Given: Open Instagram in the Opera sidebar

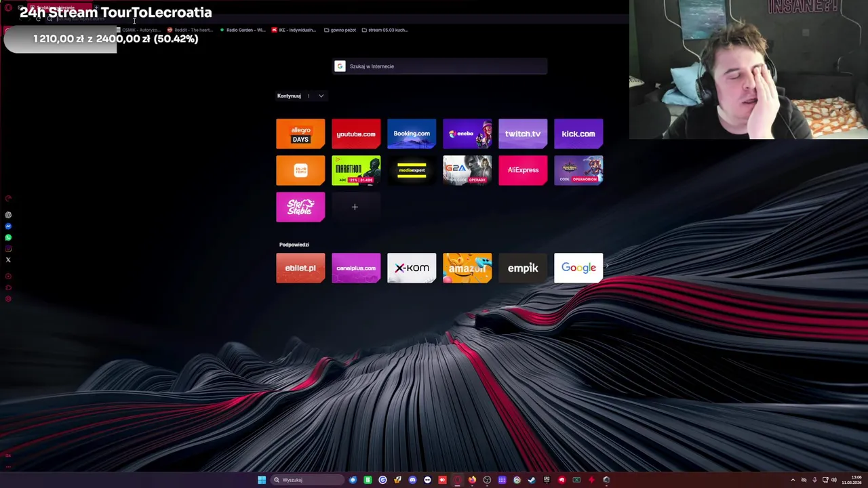Looking at the screenshot, I should coord(8,249).
